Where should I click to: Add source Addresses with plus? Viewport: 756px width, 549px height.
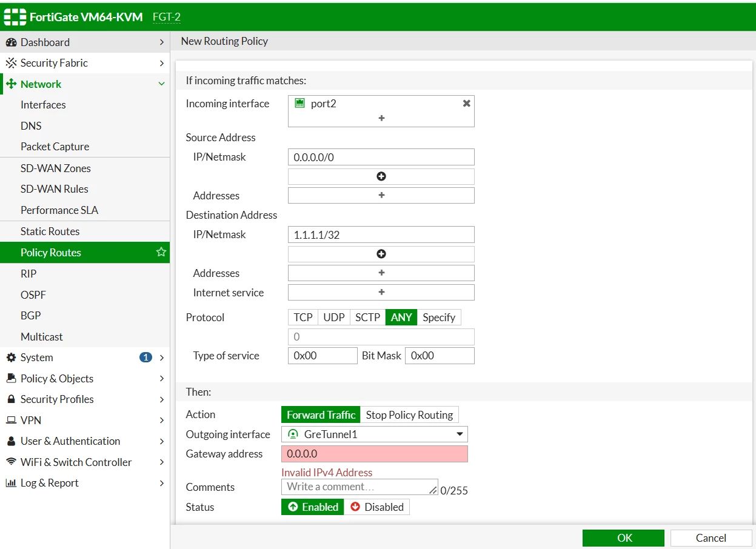pyautogui.click(x=381, y=195)
